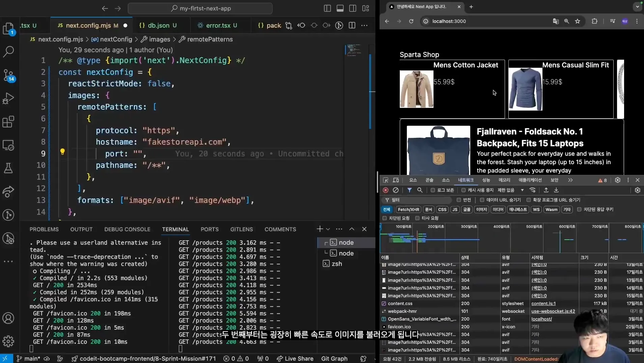
Task: Open the use-websocket.js:42 initiator link
Action: pos(553,311)
